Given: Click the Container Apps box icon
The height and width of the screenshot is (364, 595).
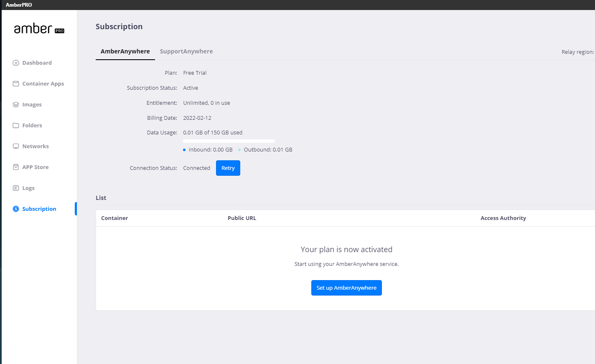Looking at the screenshot, I should pos(16,84).
